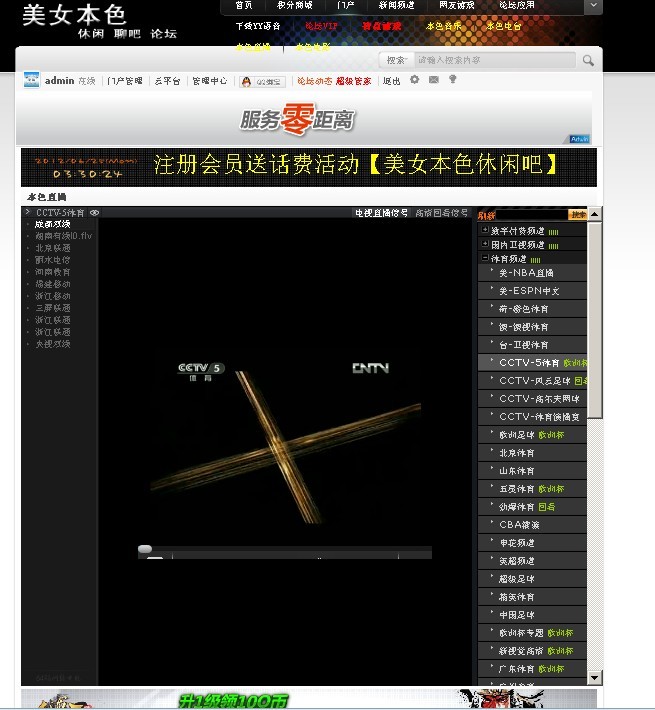The width and height of the screenshot is (655, 710).
Task: Play CCTV-风云足球 channel
Action: pos(532,381)
